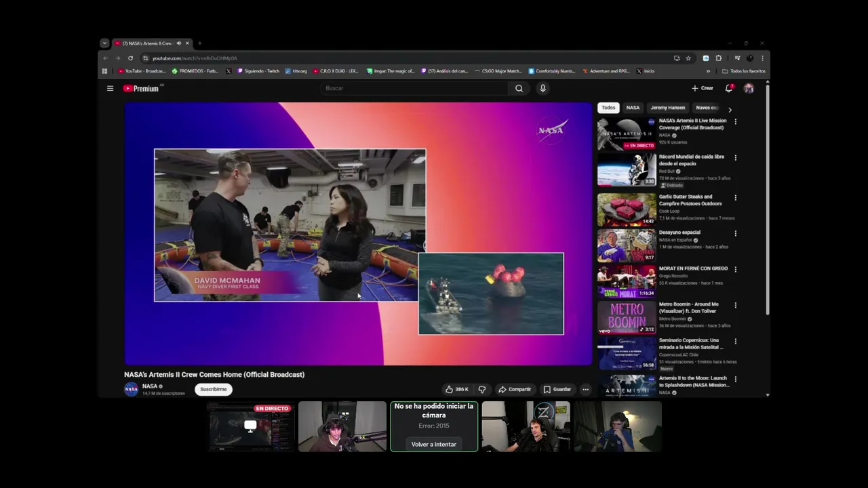The image size is (868, 488).
Task: Click the address bar URL
Action: (195, 58)
